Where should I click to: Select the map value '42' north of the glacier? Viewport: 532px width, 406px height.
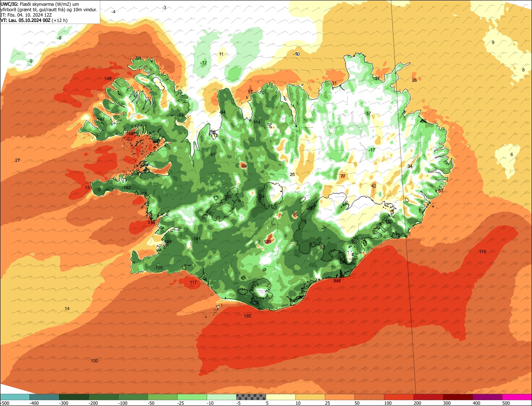[374, 186]
